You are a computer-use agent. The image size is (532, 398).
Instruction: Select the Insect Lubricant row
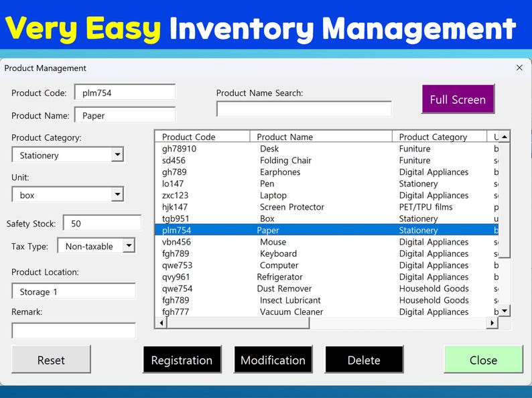click(x=327, y=300)
